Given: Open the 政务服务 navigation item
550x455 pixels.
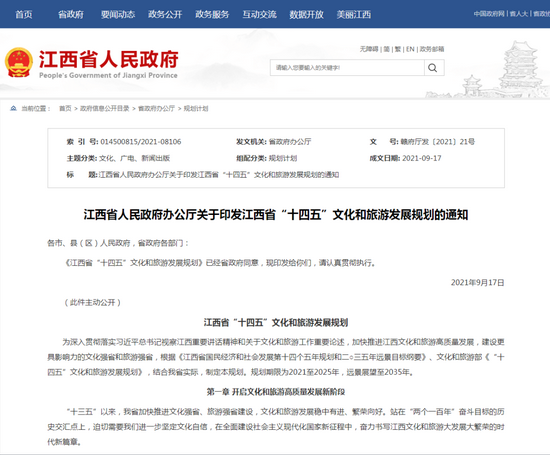Looking at the screenshot, I should [x=212, y=14].
